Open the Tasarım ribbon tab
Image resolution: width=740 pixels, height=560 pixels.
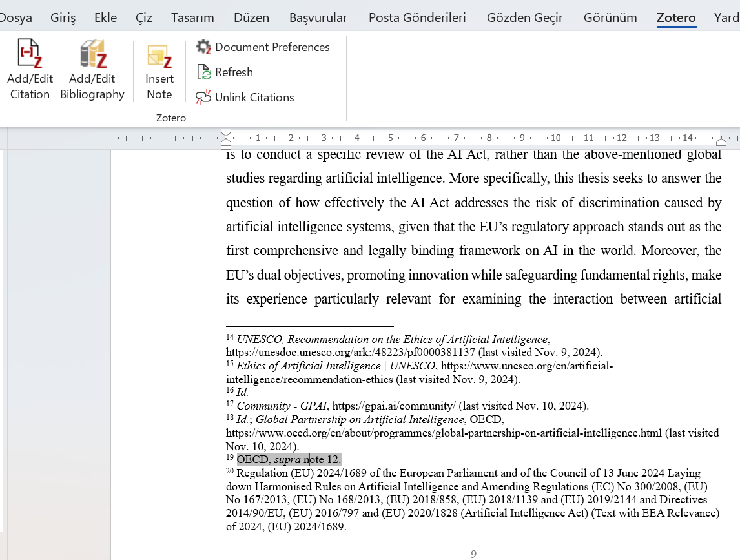[x=192, y=18]
